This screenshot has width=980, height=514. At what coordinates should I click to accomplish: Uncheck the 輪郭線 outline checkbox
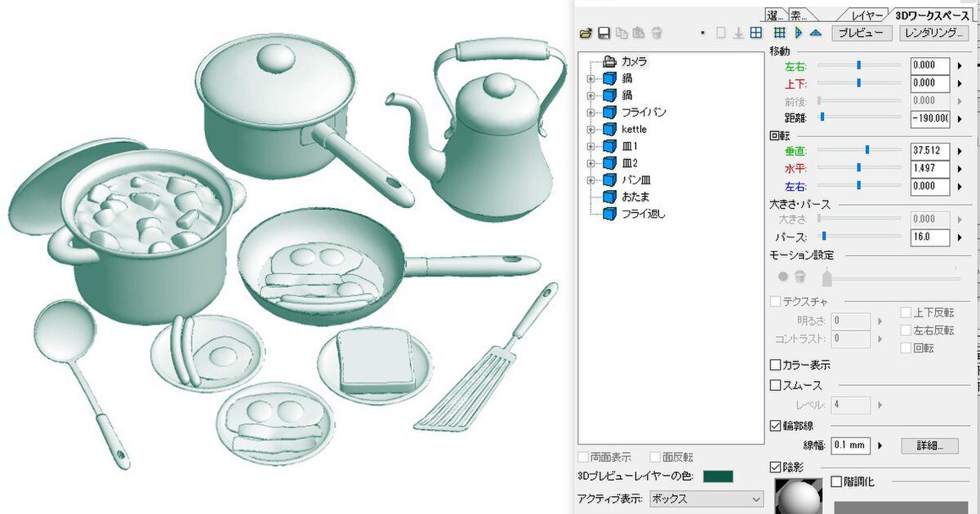776,425
